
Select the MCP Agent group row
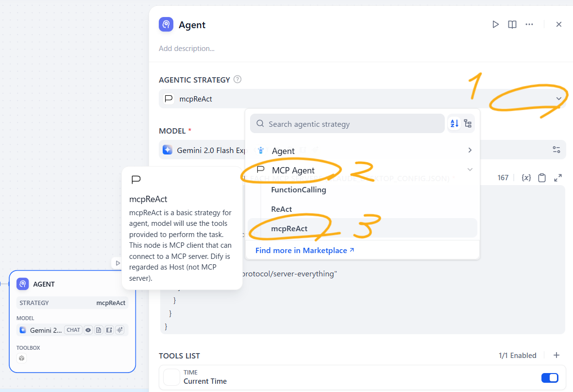(x=363, y=170)
